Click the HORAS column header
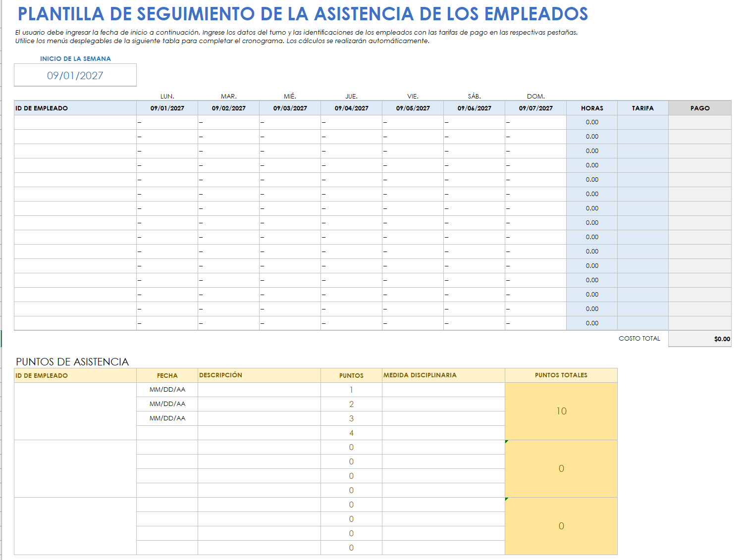Viewport: 746px width, 560px height. point(592,108)
